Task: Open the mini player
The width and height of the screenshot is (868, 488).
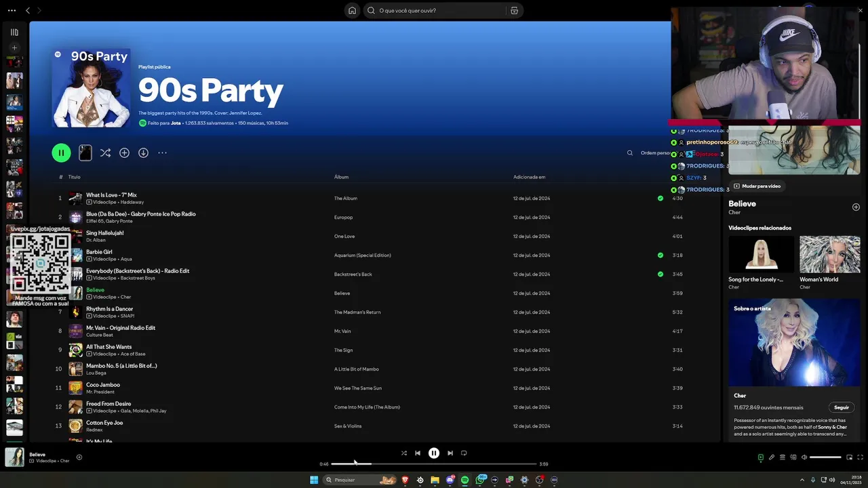Action: [x=849, y=457]
